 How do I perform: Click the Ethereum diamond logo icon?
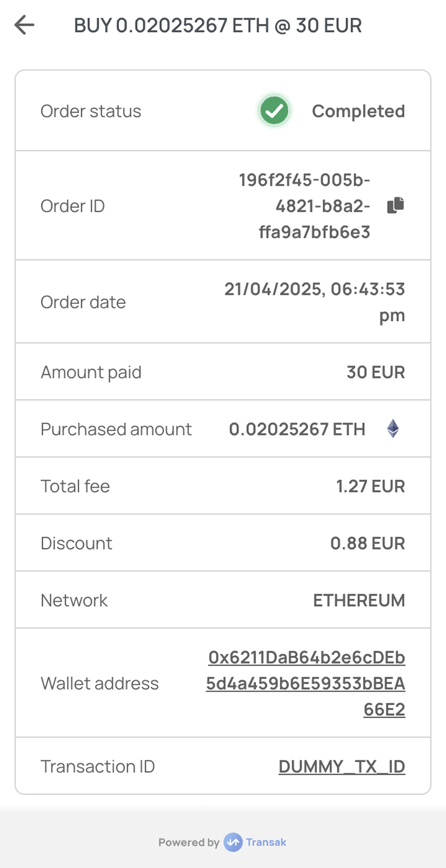tap(393, 429)
